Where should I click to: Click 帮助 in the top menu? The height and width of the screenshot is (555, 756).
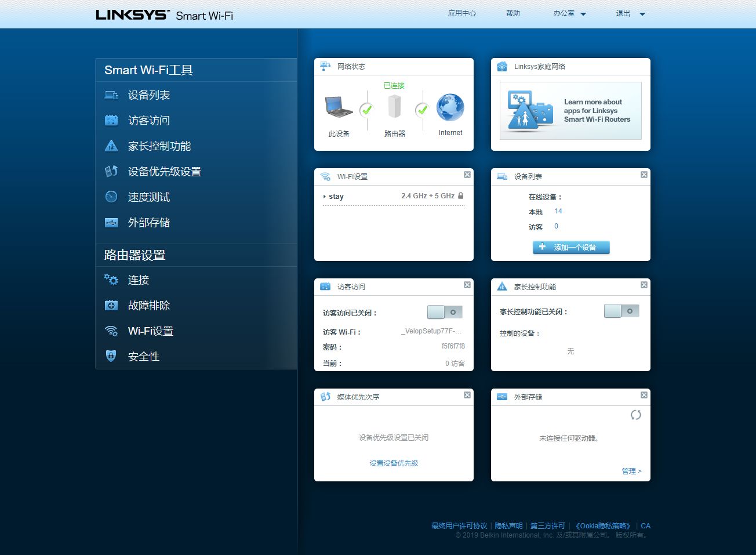coord(513,13)
